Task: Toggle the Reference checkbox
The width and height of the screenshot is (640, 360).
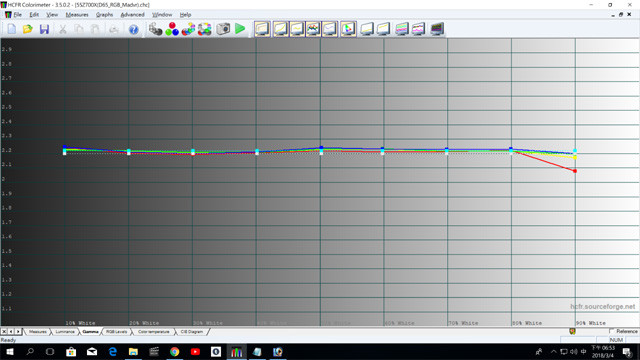Action: pos(611,331)
